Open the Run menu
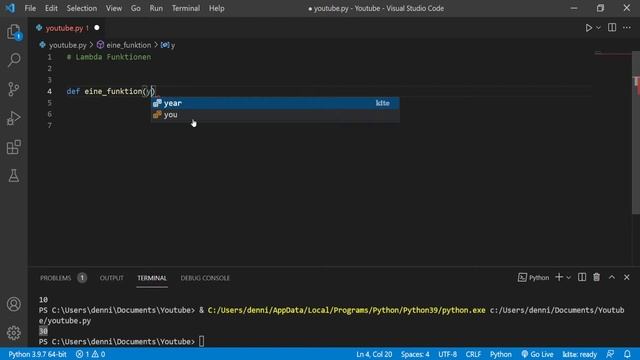Screen dimensions: 640x360 pos(156,8)
